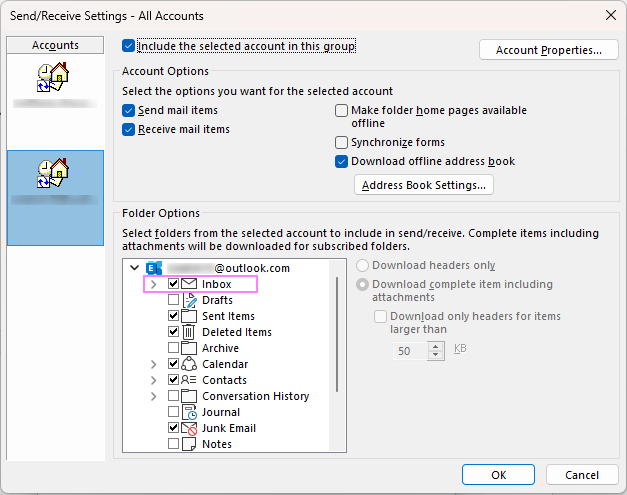Select the Inbox folder label
Screen dimensions: 627x495
tap(216, 284)
